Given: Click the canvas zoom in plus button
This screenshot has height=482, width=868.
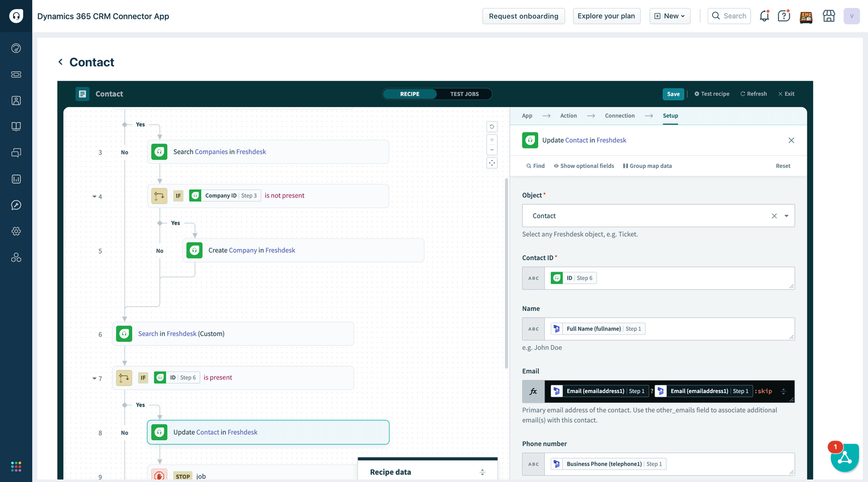Looking at the screenshot, I should click(492, 140).
